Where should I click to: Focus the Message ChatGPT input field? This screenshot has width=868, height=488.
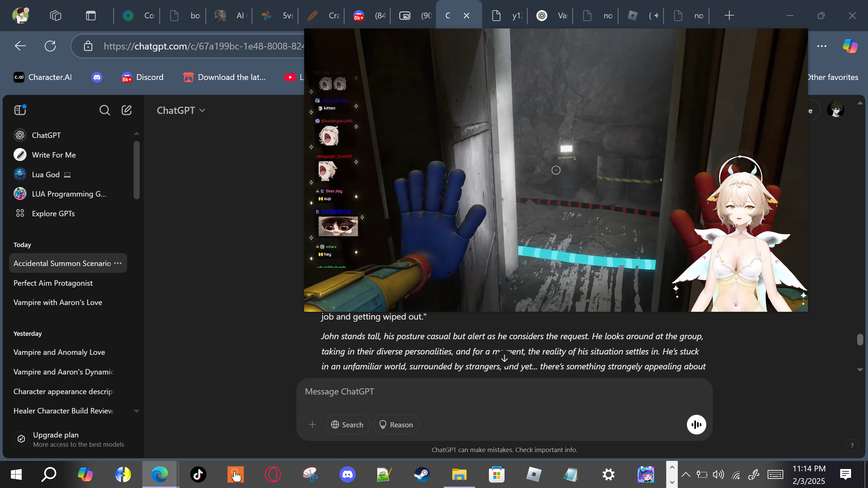tap(504, 392)
